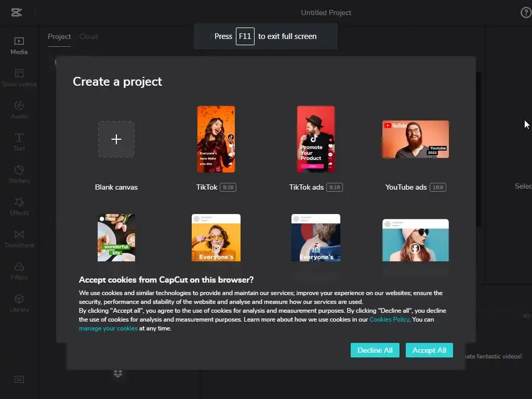The width and height of the screenshot is (532, 399).
Task: Select the 'wonderful life' food template thumbnail
Action: click(116, 237)
